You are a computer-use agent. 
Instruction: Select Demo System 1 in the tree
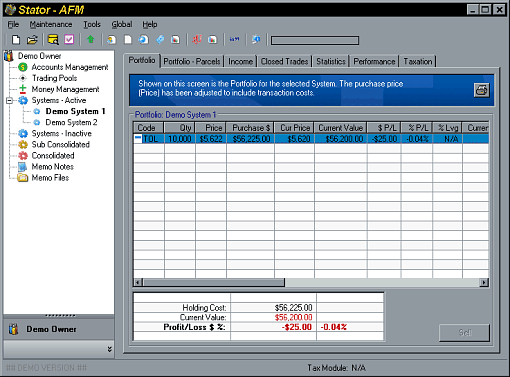tap(75, 111)
